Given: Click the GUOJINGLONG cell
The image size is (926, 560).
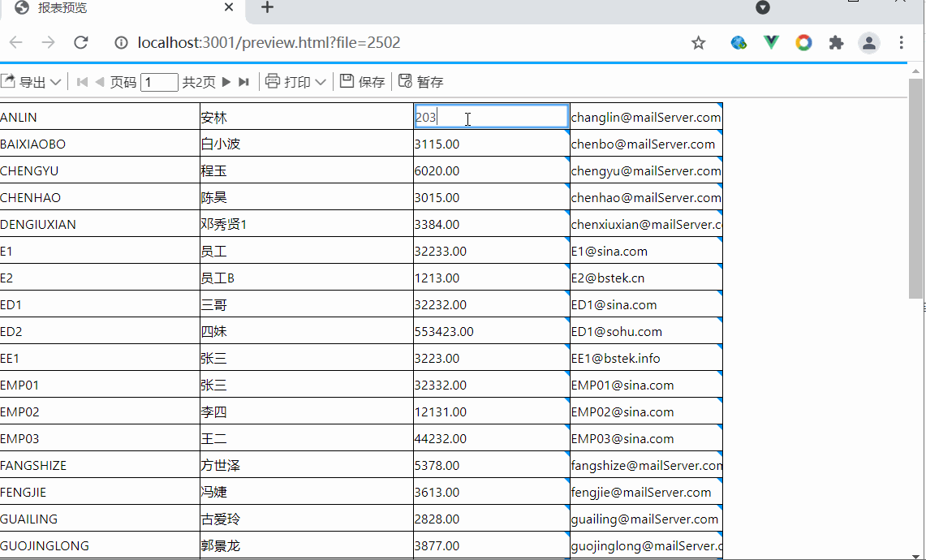Looking at the screenshot, I should (100, 546).
